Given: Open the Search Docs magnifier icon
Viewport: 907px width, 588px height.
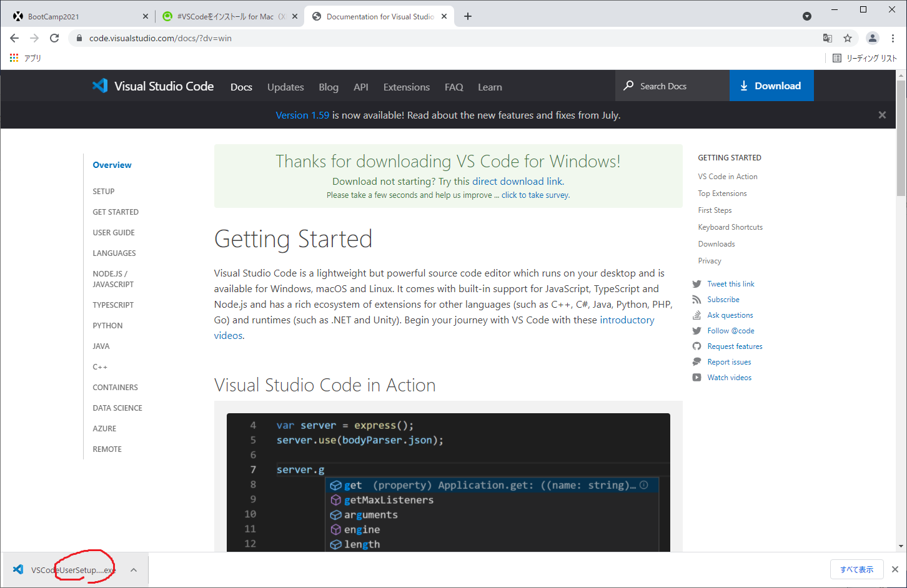Looking at the screenshot, I should point(628,86).
